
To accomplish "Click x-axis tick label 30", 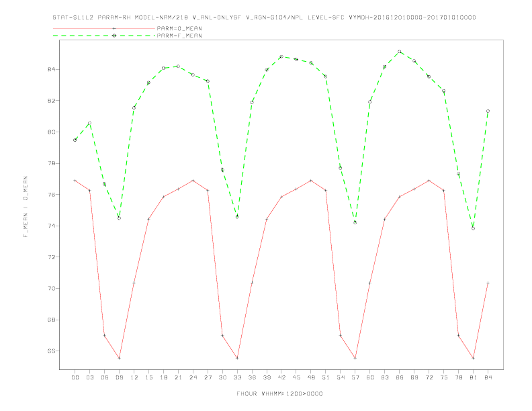I will tap(222, 377).
